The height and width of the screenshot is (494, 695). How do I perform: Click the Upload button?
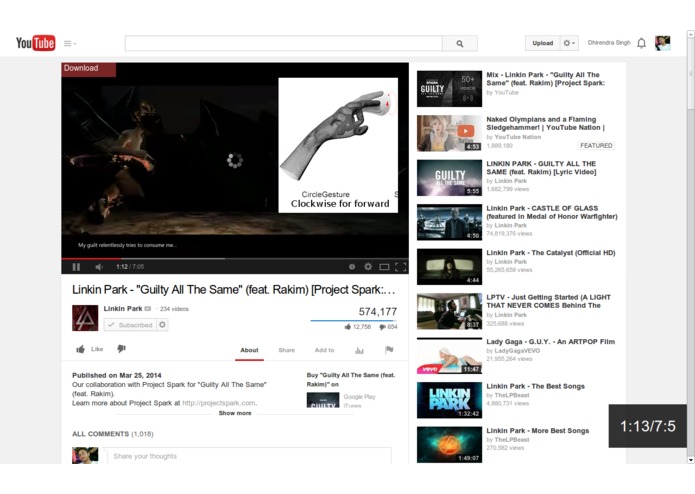pos(543,43)
